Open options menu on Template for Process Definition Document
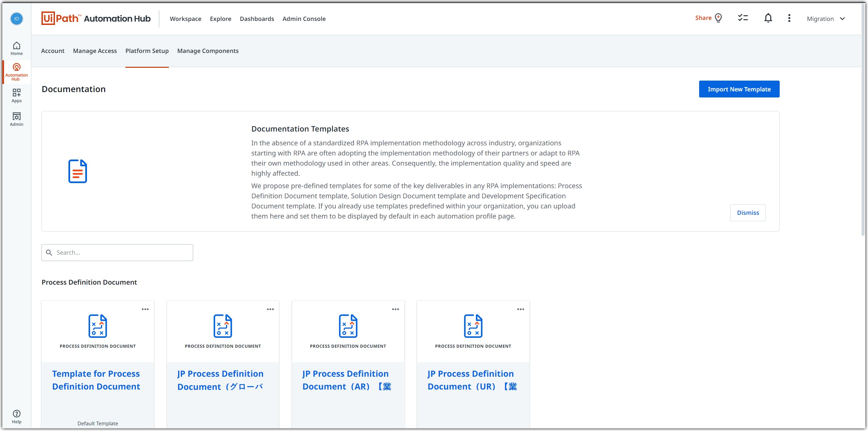Viewport: 868px width, 431px height. click(x=145, y=309)
